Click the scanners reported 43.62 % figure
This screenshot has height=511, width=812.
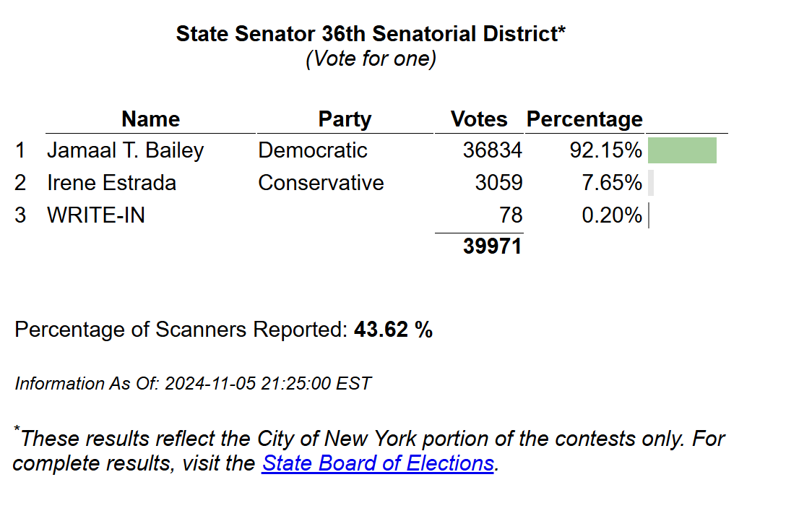(394, 330)
